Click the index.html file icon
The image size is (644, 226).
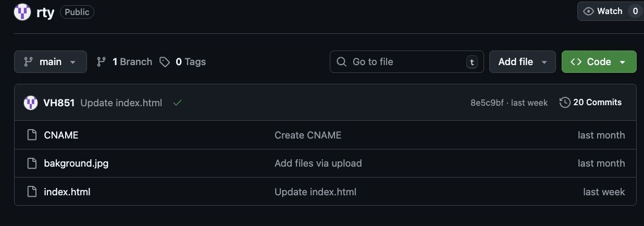coord(32,192)
